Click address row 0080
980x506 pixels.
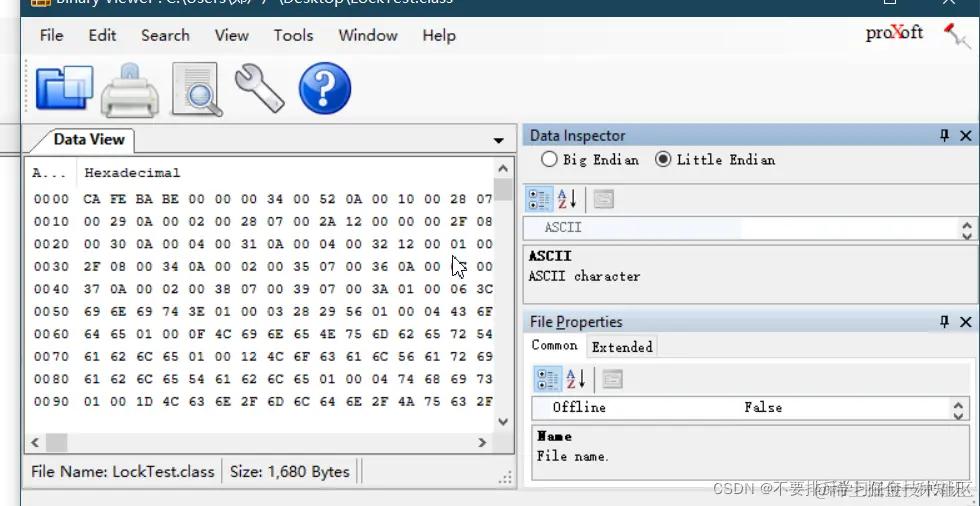[x=51, y=379]
